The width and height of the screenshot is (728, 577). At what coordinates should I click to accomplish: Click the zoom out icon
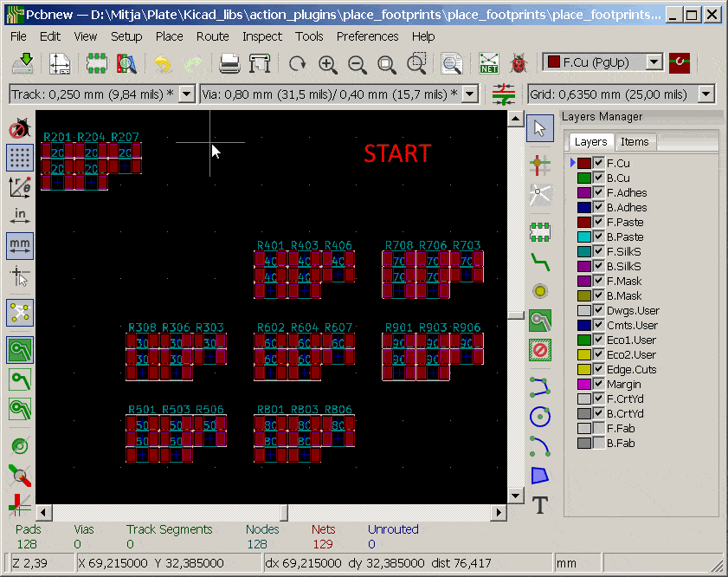[358, 63]
